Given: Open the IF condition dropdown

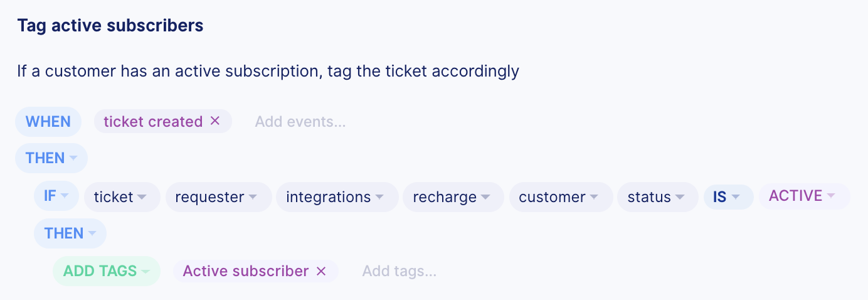Looking at the screenshot, I should click(56, 196).
